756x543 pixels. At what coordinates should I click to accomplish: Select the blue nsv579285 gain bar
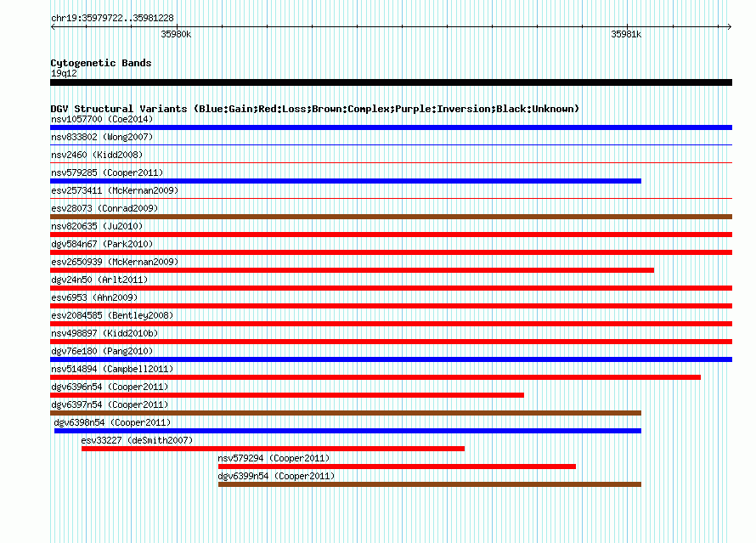[346, 181]
